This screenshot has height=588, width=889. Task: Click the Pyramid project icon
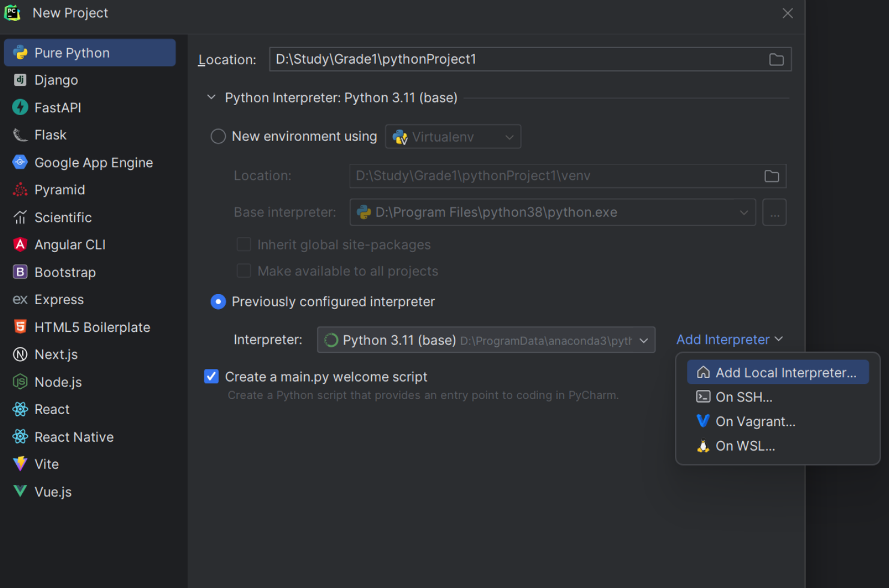(x=20, y=190)
